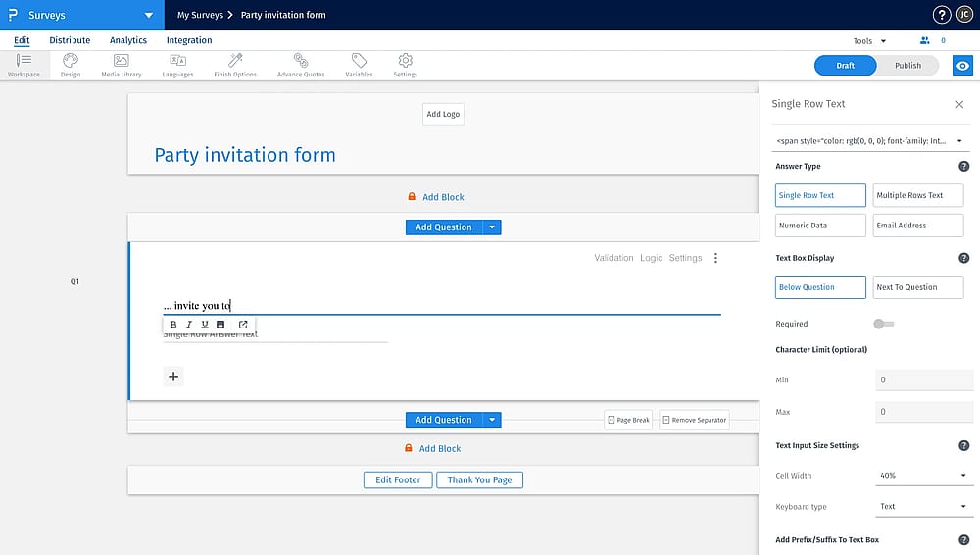Click the Edit Footer button
Viewport: 980px width, 555px height.
398,479
